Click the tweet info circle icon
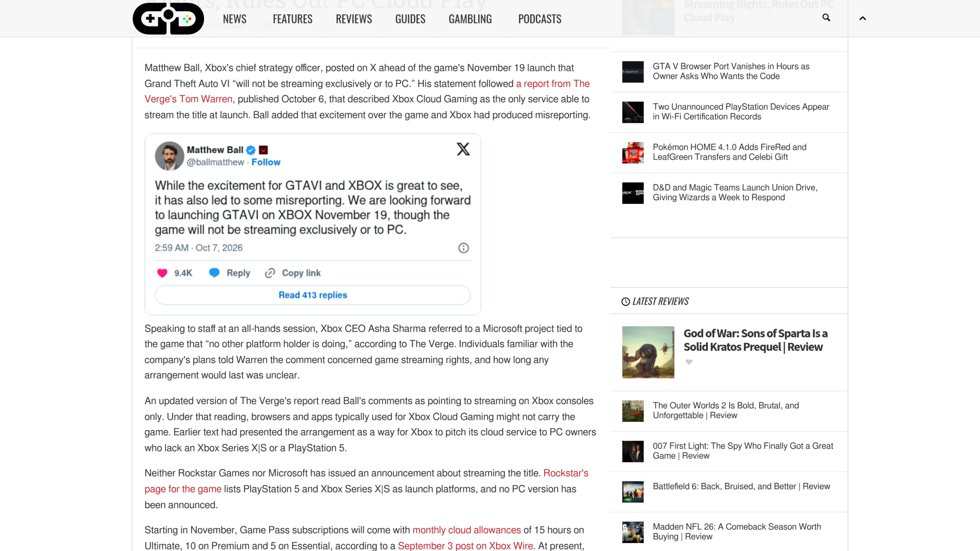This screenshot has width=980, height=551. pos(463,248)
